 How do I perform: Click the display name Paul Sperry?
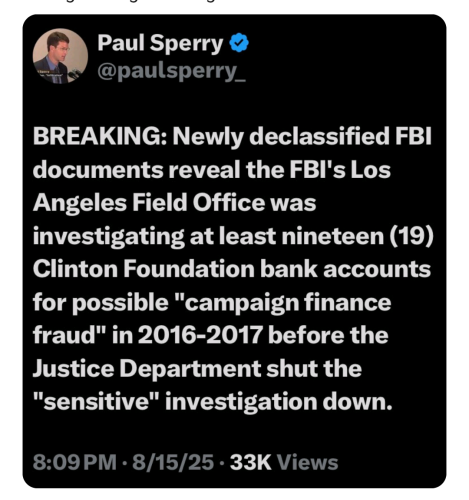click(160, 44)
